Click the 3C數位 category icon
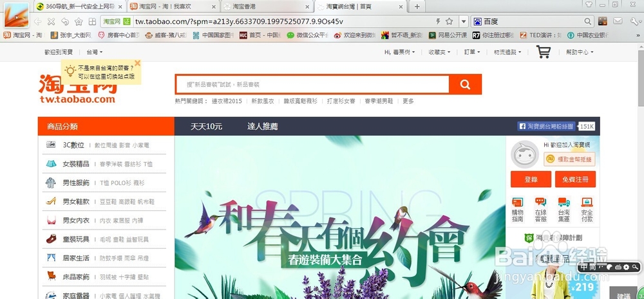This screenshot has width=644, height=299. pos(51,145)
